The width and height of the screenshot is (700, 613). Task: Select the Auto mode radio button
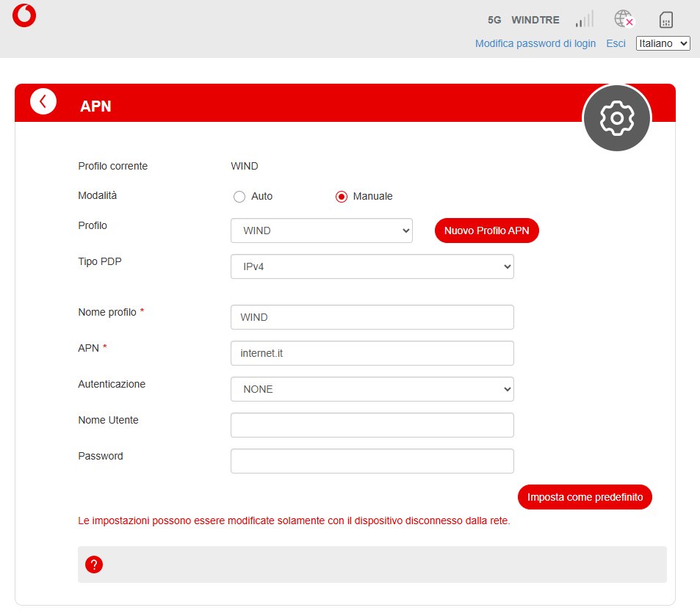coord(239,197)
